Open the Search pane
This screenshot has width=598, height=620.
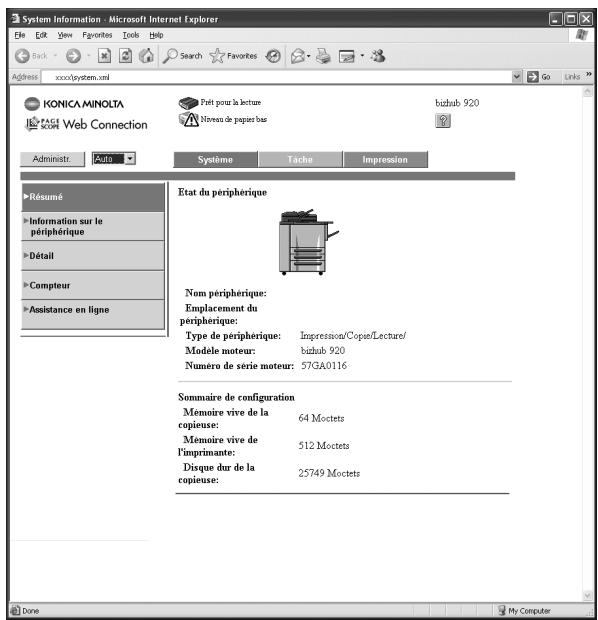click(182, 56)
